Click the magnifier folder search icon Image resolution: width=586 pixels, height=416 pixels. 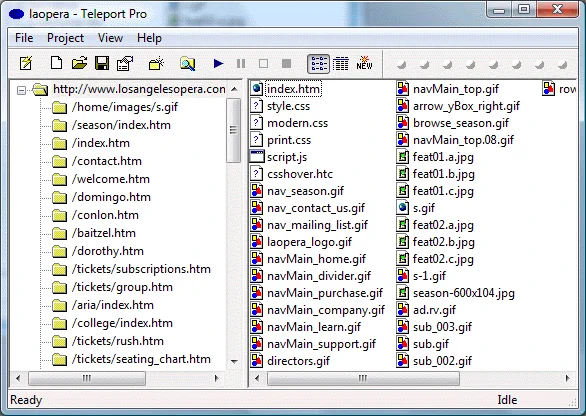[x=187, y=64]
